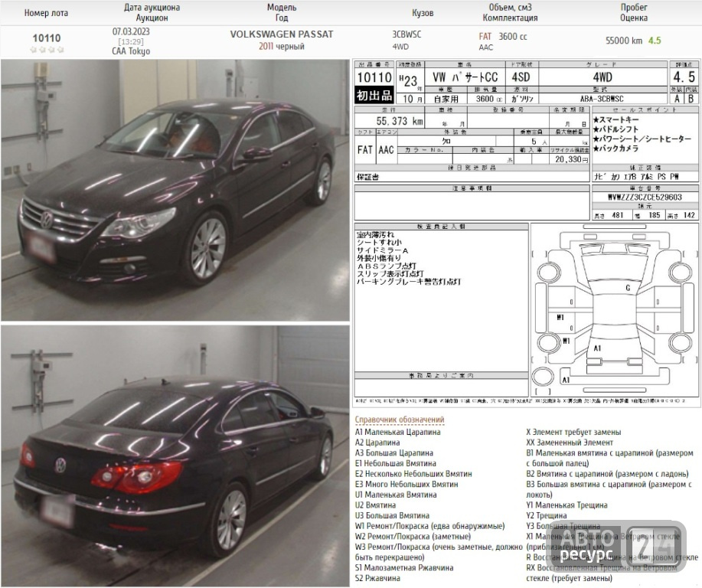This screenshot has height=588, width=702.
Task: Click the column header Модель Год
Action: 282,12
